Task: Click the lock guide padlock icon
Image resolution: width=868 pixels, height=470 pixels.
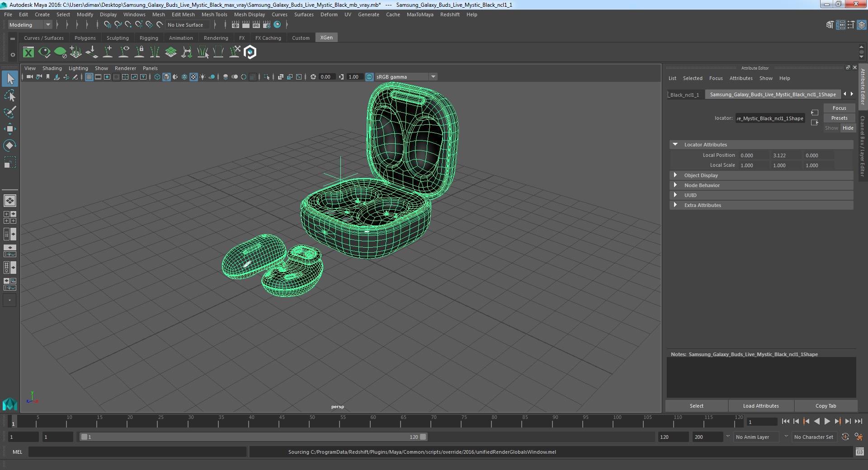Action: pos(140,52)
